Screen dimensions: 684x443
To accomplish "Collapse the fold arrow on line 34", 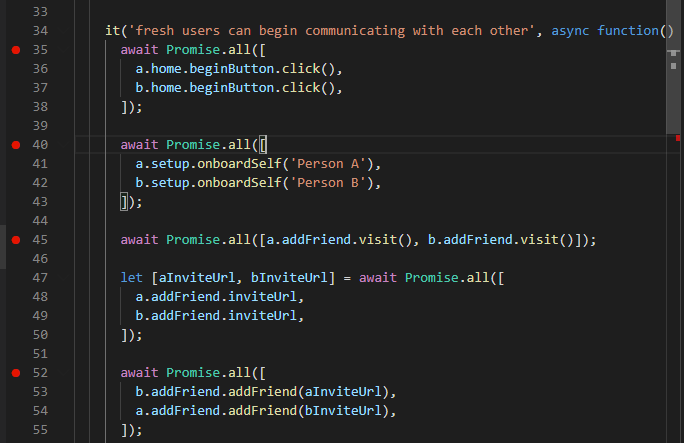I will 63,31.
